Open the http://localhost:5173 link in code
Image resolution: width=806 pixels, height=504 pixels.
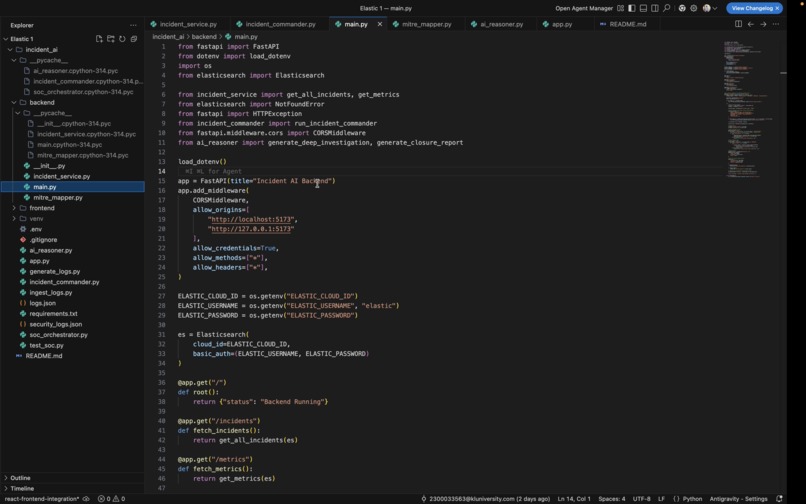pos(251,219)
